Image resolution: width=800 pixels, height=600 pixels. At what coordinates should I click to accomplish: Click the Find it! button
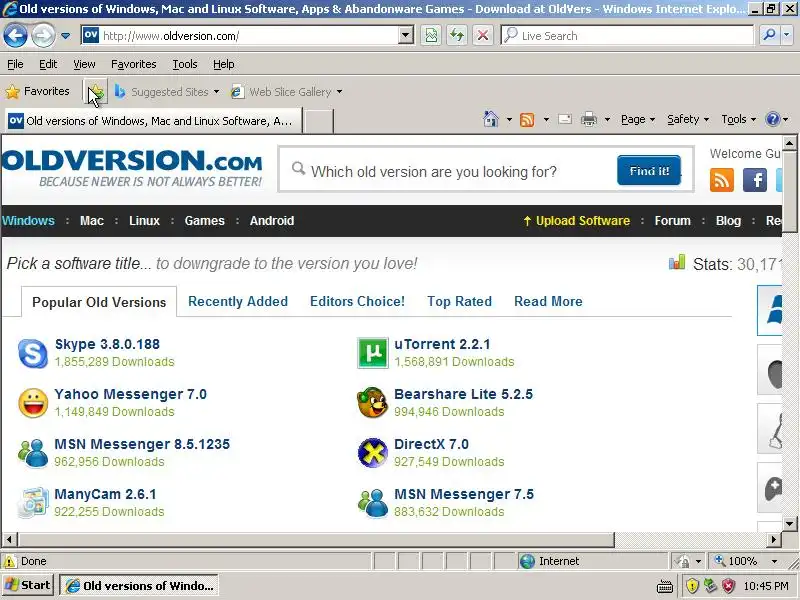pyautogui.click(x=649, y=170)
